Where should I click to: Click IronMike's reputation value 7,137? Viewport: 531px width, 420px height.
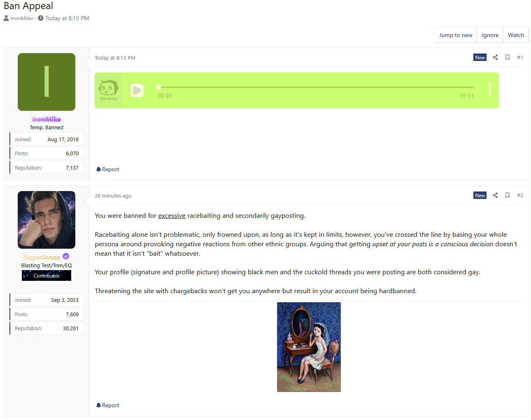click(72, 168)
